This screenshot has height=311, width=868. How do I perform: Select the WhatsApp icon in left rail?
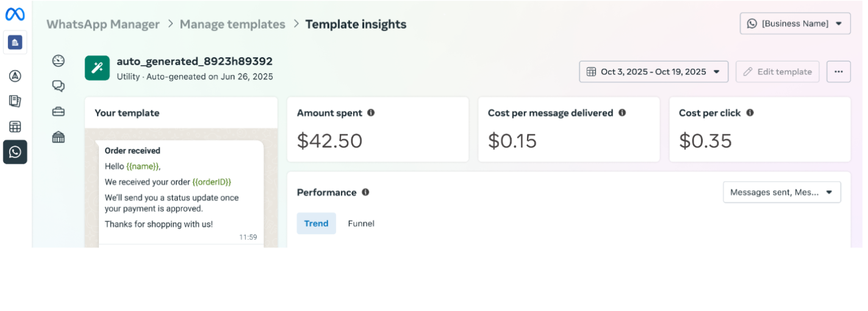tap(15, 152)
